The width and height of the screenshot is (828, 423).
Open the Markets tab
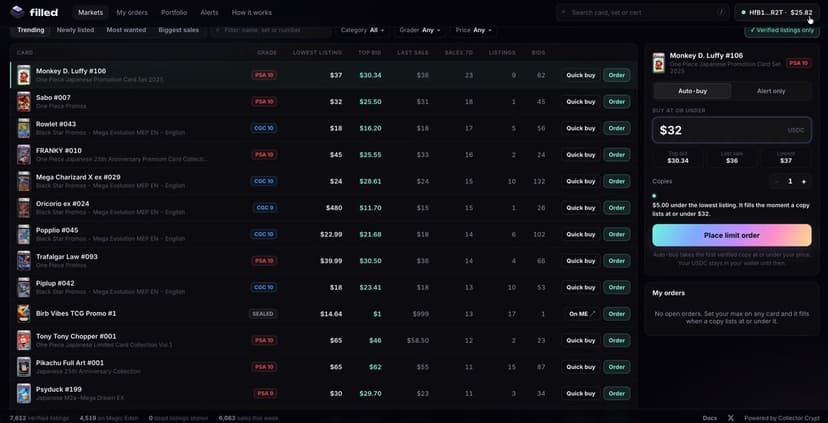[90, 13]
